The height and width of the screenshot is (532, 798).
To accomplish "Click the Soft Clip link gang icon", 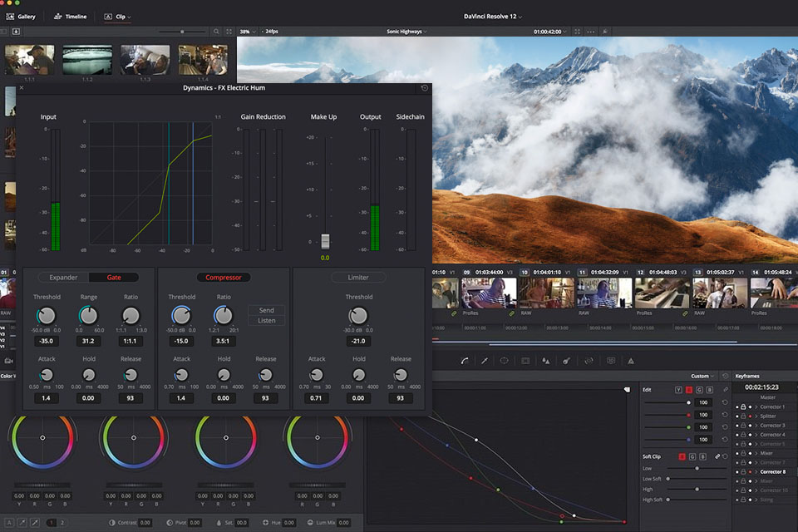I will point(717,456).
